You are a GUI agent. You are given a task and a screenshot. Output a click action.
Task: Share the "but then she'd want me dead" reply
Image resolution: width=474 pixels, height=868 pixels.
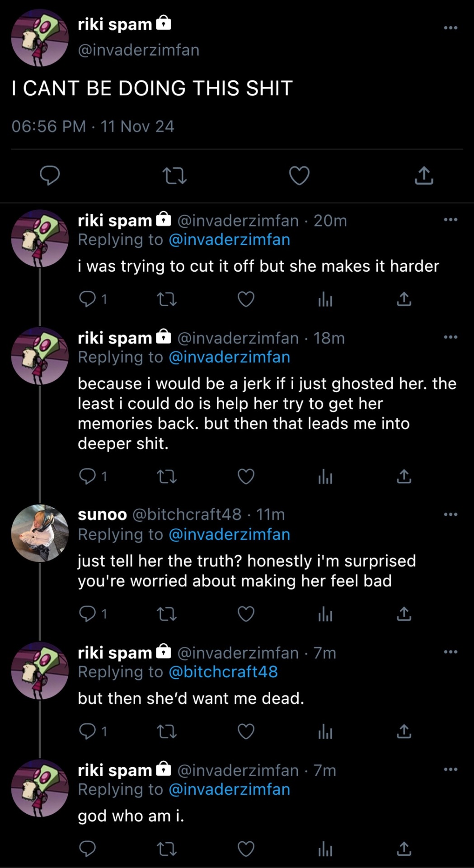coord(404,731)
